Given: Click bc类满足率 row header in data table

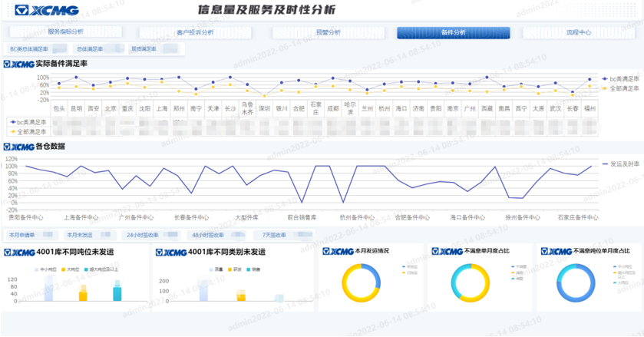Looking at the screenshot, I should point(28,122).
